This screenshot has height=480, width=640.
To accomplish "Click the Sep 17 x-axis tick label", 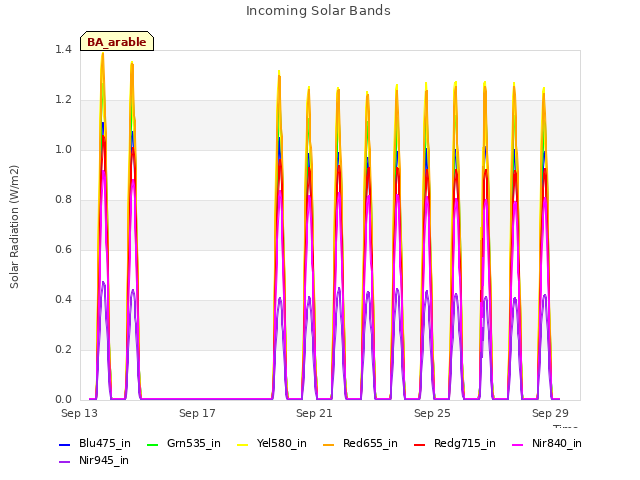I will pos(197,413).
